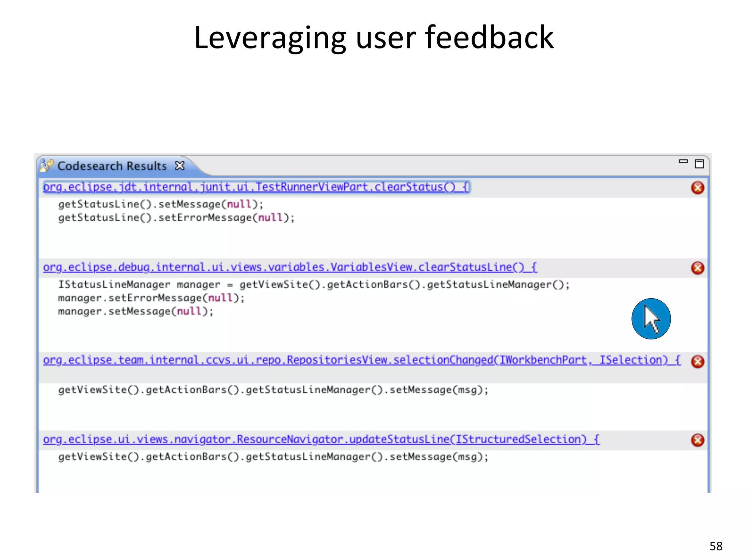Click the code line manager.setMessage(null);

point(136,311)
